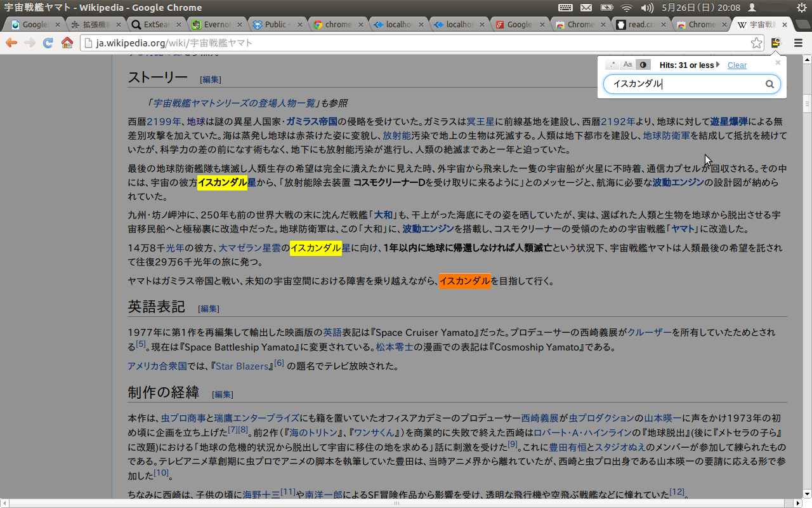The image size is (812, 508).
Task: Open Chrome's hamburger menu
Action: click(x=797, y=43)
